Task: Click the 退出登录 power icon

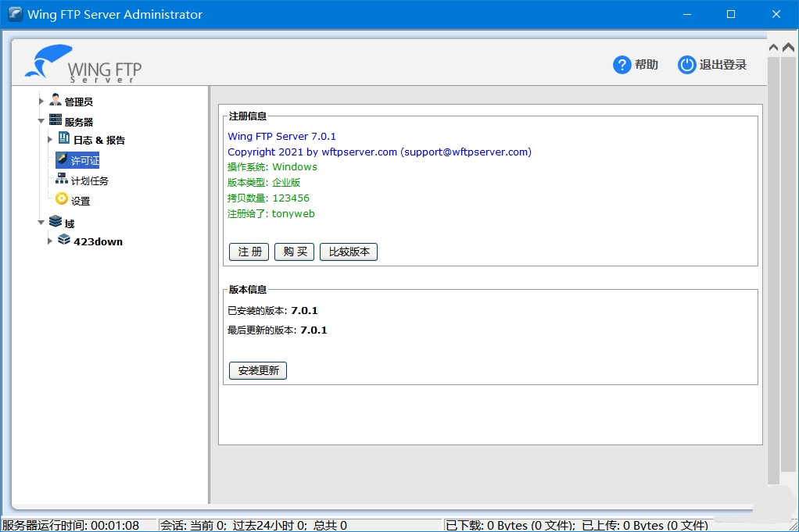Action: pos(686,65)
